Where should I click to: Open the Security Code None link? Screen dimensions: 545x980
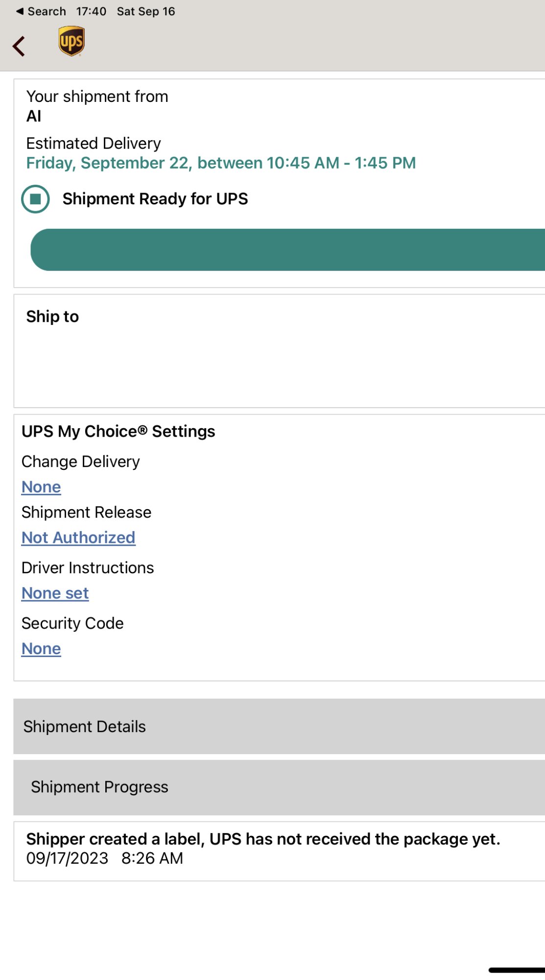tap(41, 648)
